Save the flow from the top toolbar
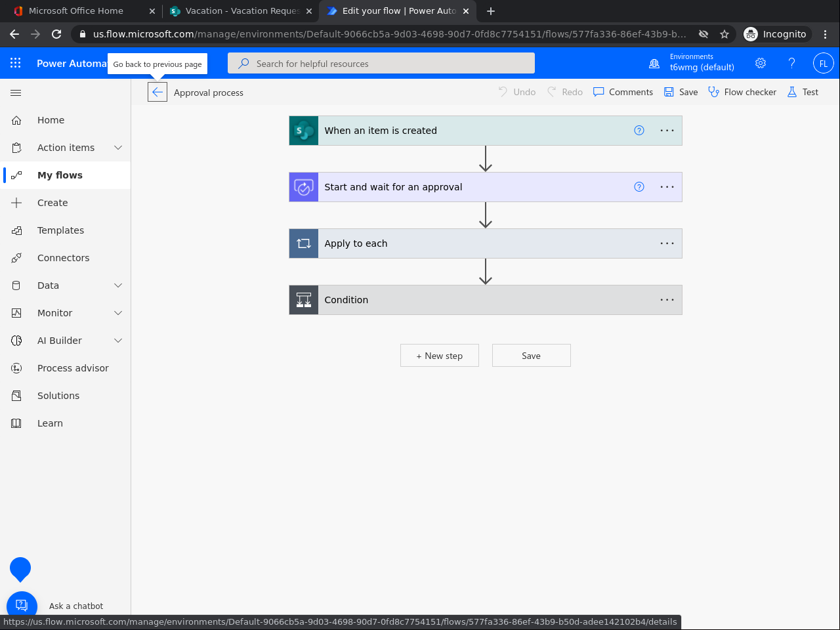This screenshot has height=630, width=840. [x=681, y=93]
